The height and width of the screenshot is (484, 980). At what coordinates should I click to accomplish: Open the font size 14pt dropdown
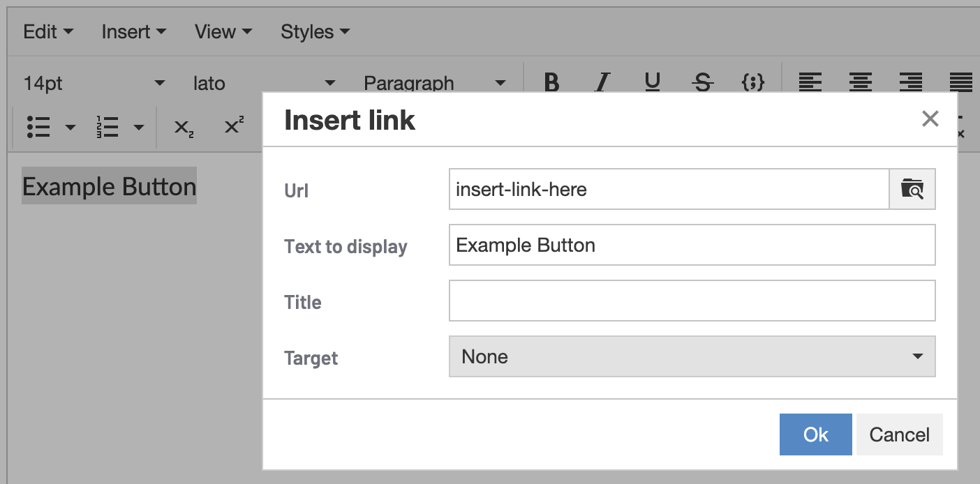94,84
